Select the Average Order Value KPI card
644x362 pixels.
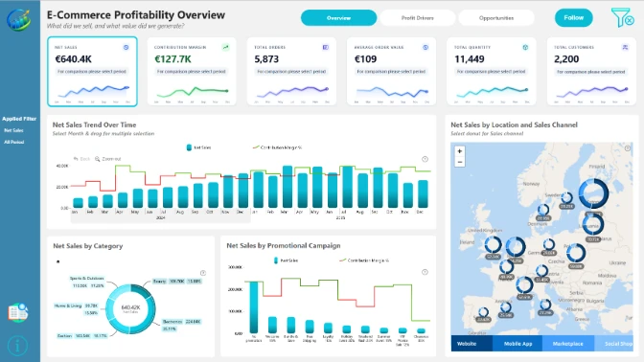coord(391,72)
